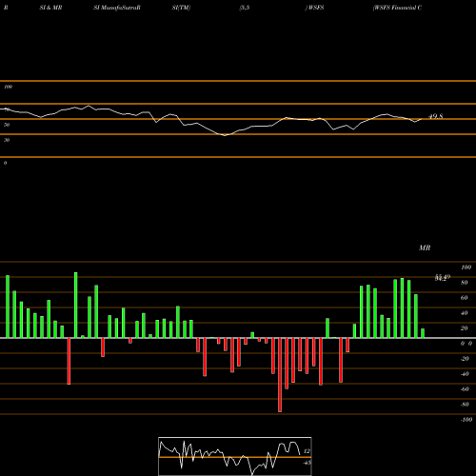The image size is (476, 476).
Task: Click the '-40' label on MR axis
Action: pyautogui.click(x=465, y=374)
